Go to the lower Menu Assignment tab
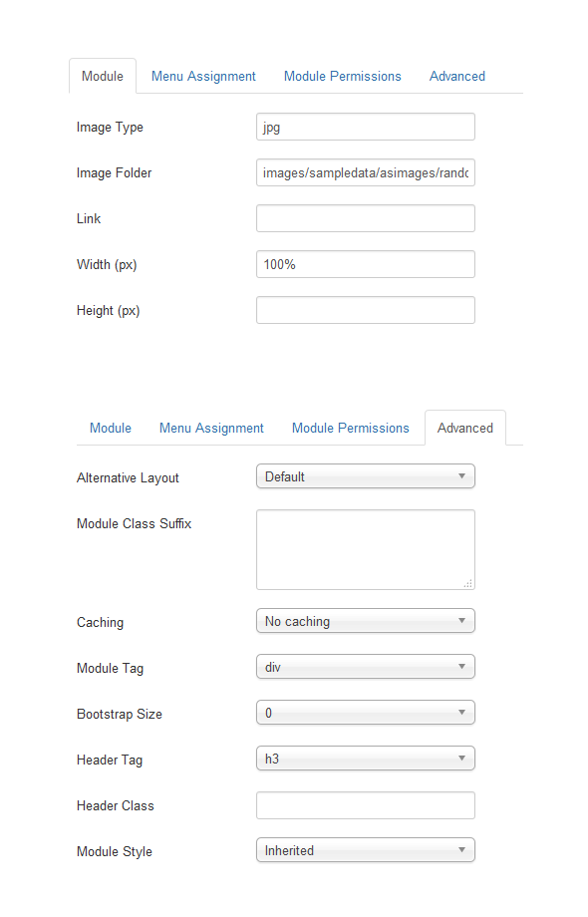The image size is (588, 917). (211, 428)
